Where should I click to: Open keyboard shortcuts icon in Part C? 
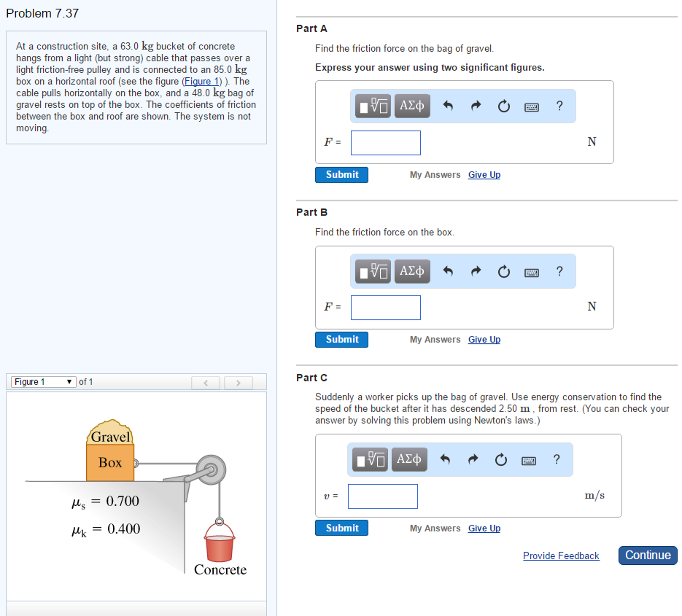tap(528, 460)
